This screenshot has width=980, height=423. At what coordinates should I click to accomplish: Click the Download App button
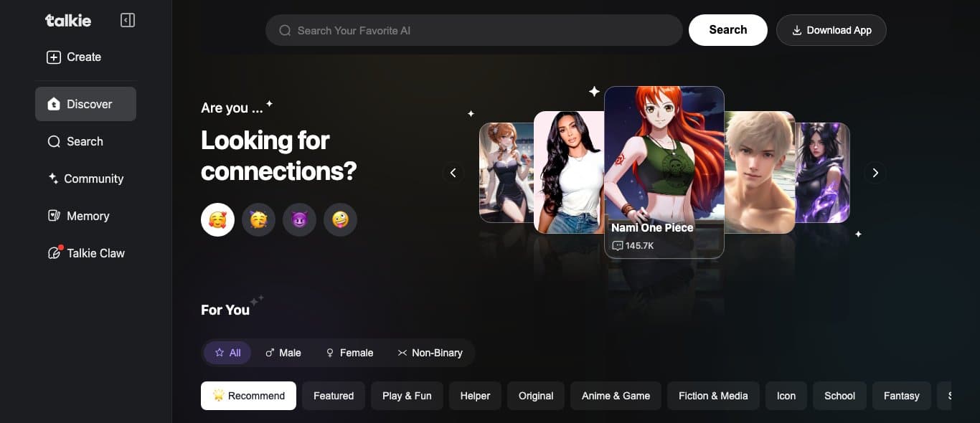[831, 30]
